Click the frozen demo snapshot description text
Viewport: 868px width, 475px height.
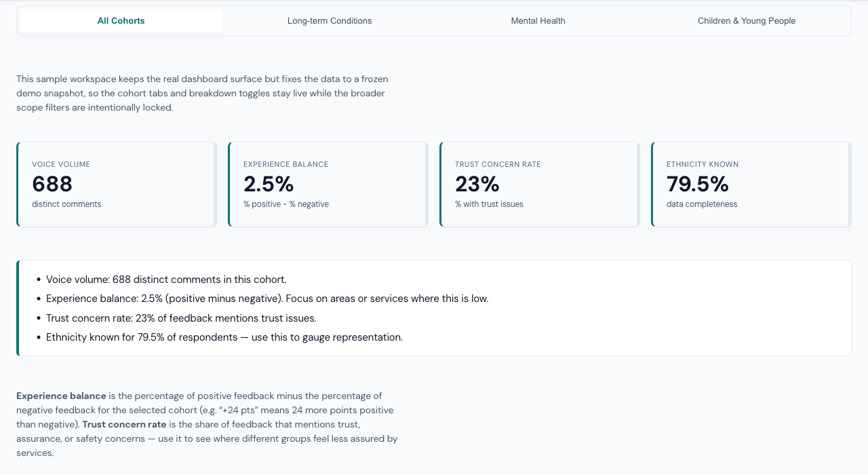pyautogui.click(x=202, y=93)
